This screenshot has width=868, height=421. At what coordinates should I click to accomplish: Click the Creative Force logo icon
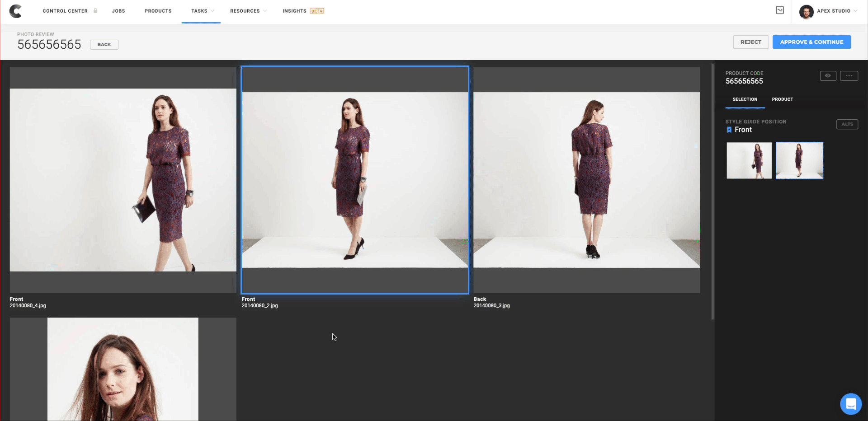(x=15, y=11)
